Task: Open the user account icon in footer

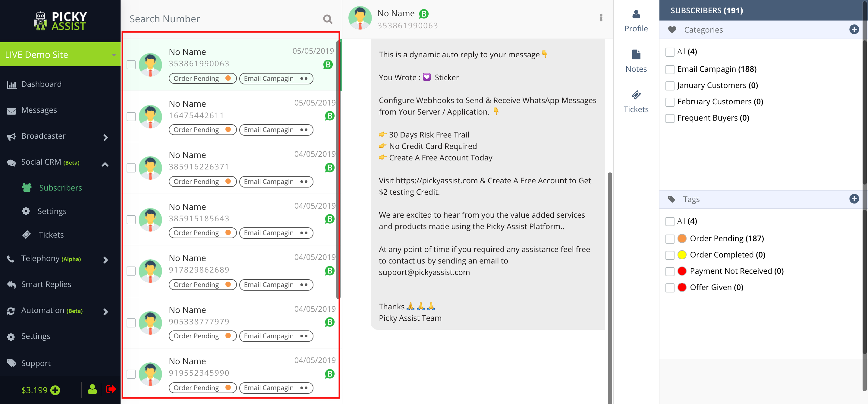Action: (x=92, y=389)
